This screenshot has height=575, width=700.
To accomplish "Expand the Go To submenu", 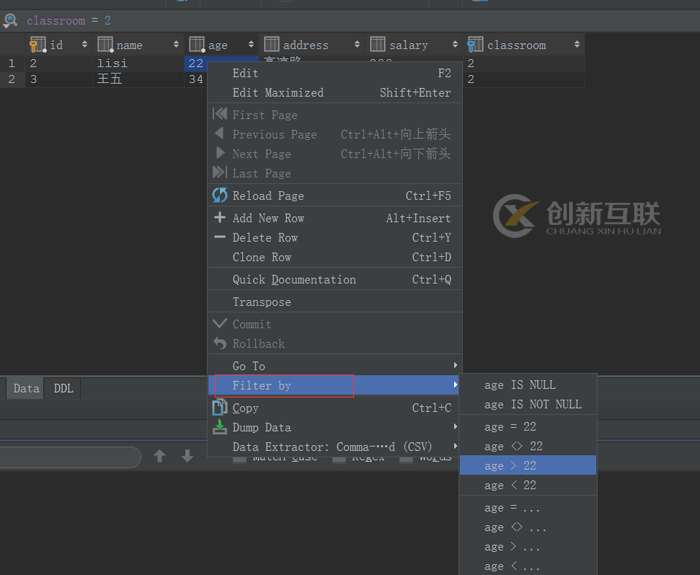I will coord(335,366).
